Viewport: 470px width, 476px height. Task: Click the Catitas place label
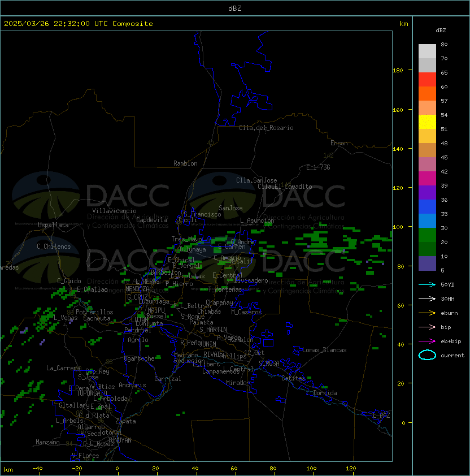293,378
